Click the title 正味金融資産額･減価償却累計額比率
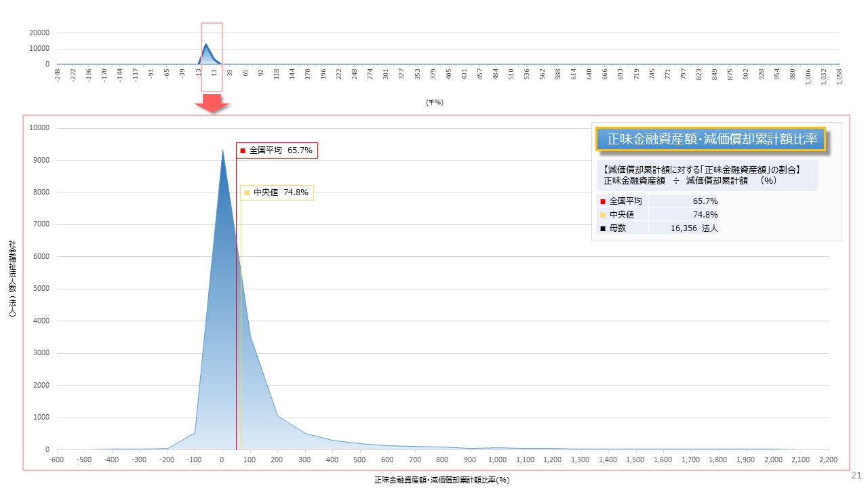Screen dimensions: 868x488 (x=711, y=139)
